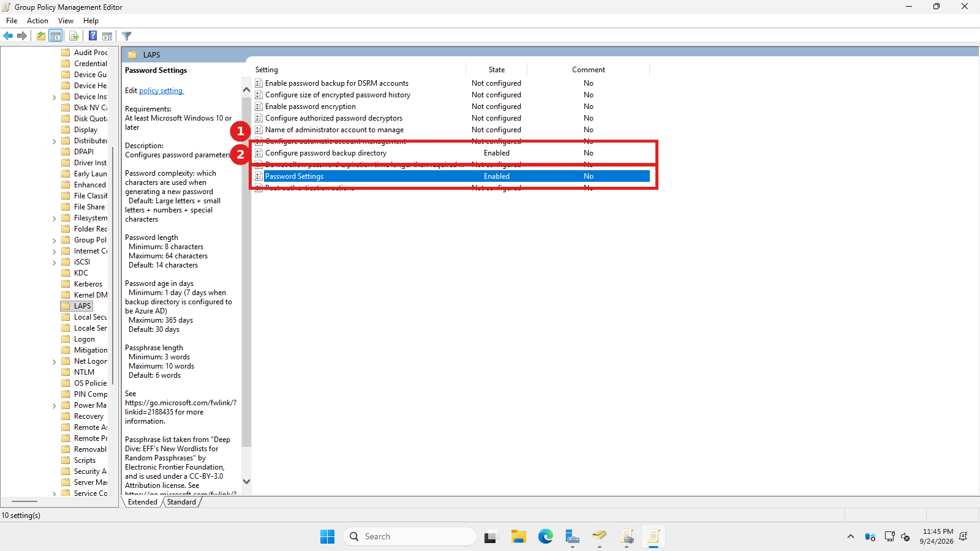The height and width of the screenshot is (551, 980).
Task: Go back with the blue Back arrow
Action: coord(8,36)
